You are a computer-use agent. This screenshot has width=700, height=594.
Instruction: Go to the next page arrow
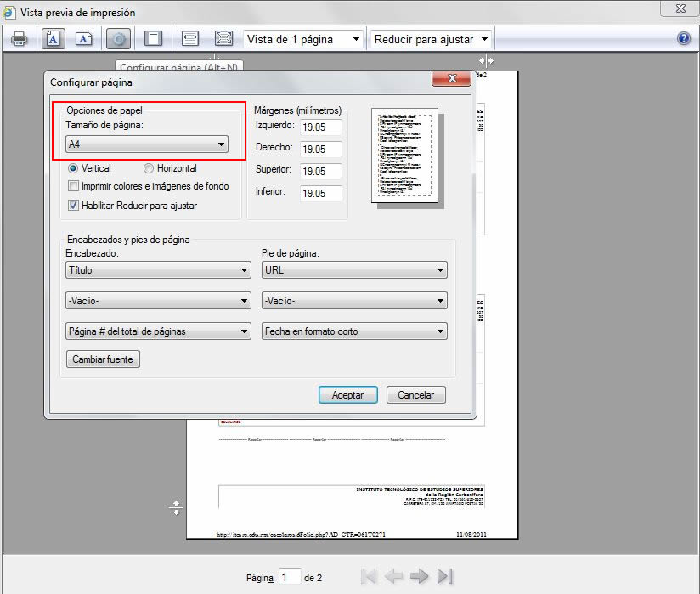419,577
